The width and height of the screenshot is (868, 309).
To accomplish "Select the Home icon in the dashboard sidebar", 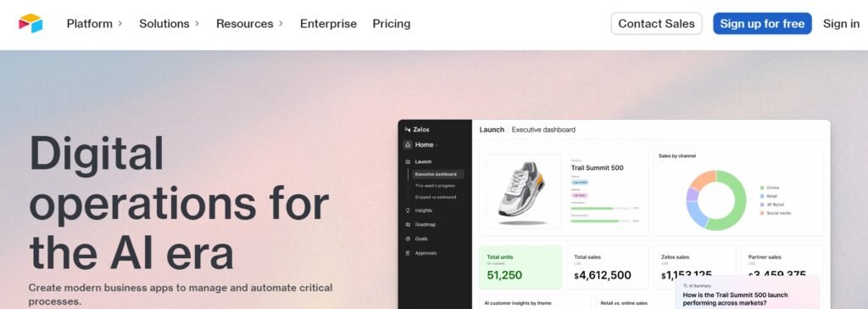I will (408, 145).
